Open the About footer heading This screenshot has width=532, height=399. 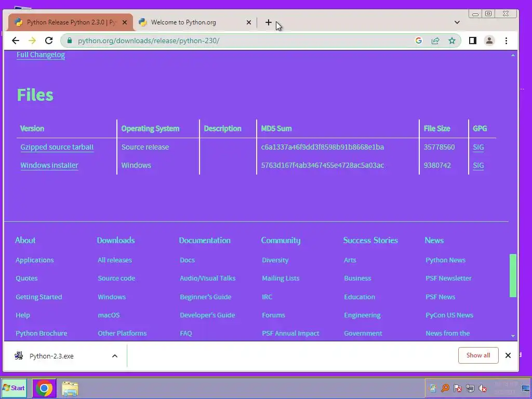25,240
